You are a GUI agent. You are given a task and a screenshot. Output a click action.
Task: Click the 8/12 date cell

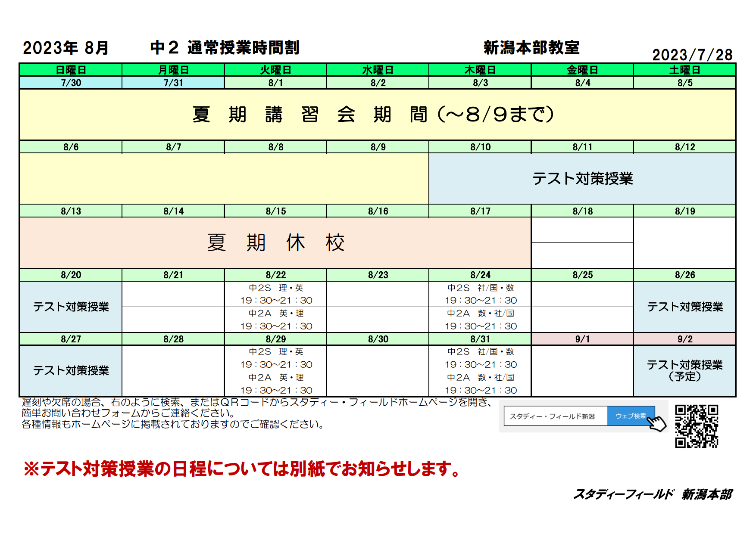pos(685,147)
